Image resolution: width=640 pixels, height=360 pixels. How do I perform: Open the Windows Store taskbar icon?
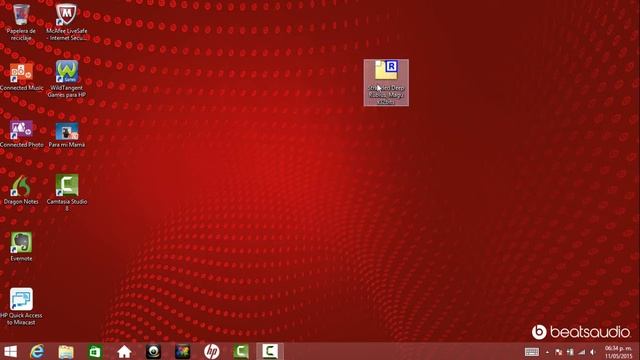[95, 351]
